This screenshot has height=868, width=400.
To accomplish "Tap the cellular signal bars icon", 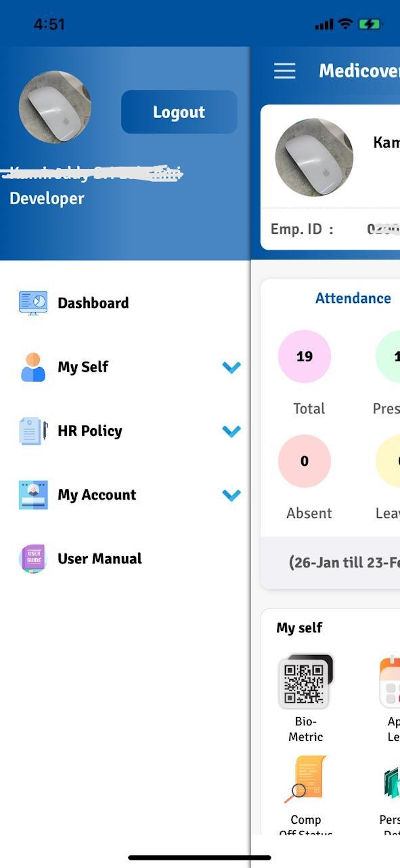I will [324, 24].
